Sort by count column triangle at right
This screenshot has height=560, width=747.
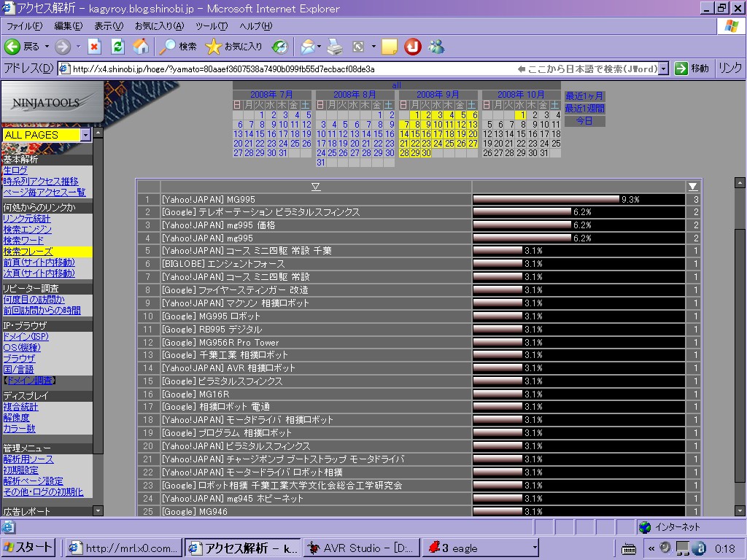(693, 187)
